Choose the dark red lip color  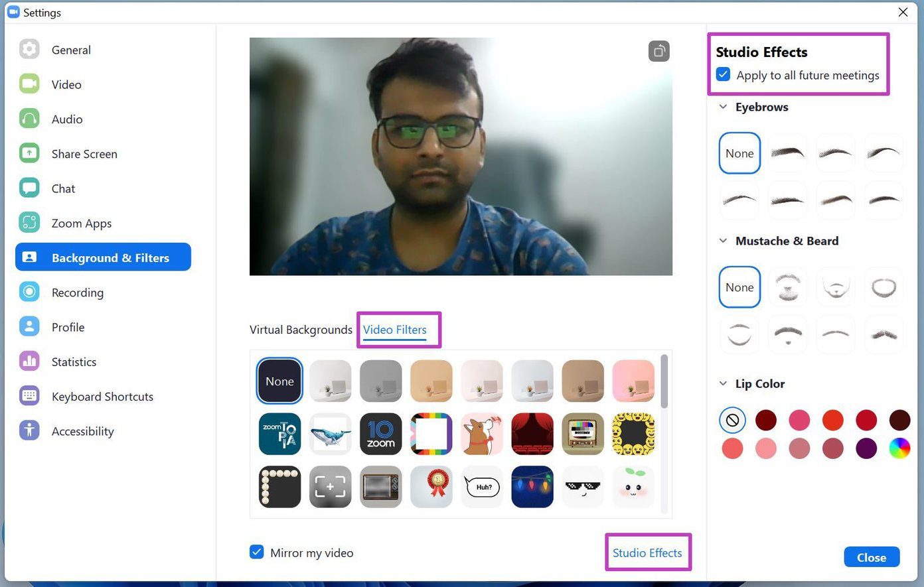(x=765, y=420)
